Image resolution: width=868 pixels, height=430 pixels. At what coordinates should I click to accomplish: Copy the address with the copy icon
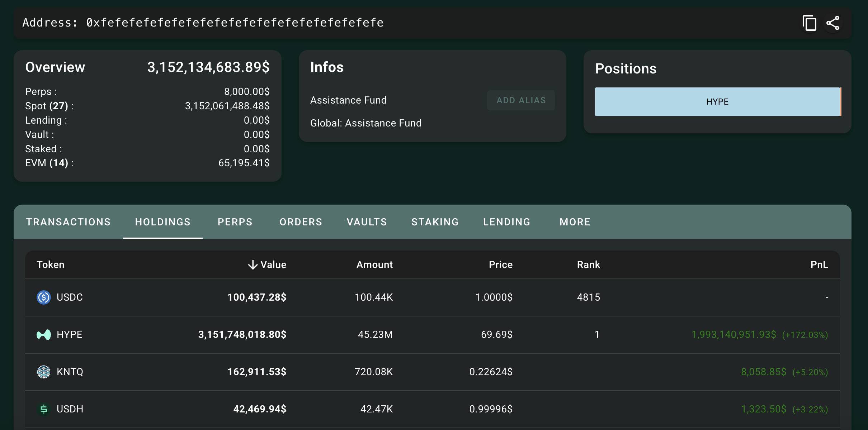point(809,23)
